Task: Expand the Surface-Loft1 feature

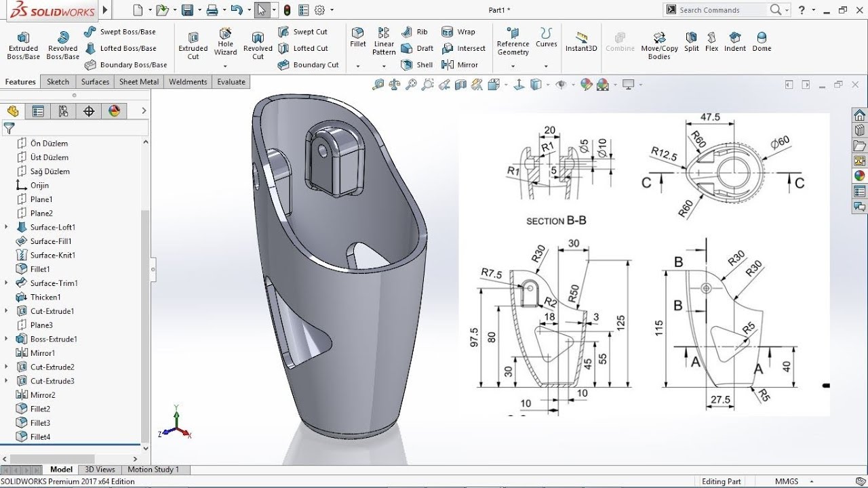Action: click(x=7, y=227)
